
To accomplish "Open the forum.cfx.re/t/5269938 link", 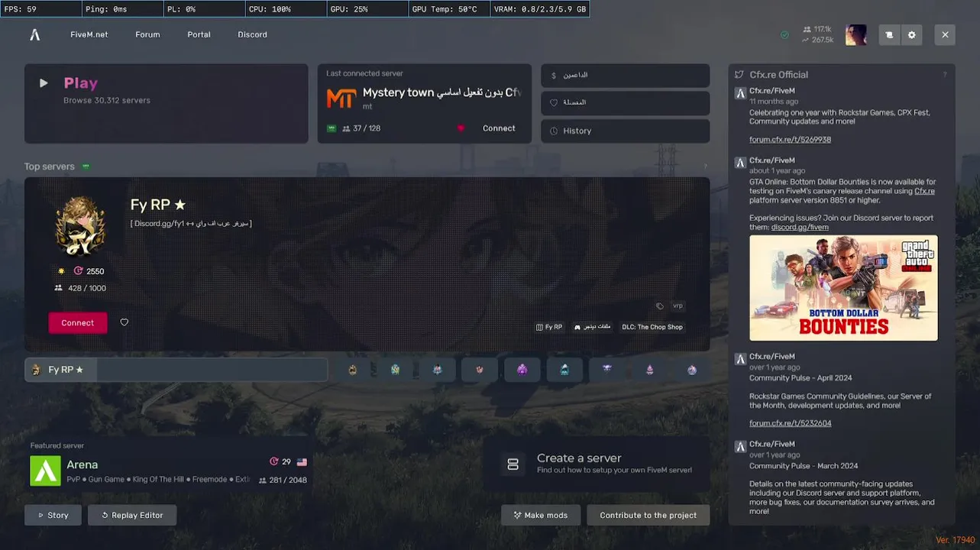I will (790, 140).
